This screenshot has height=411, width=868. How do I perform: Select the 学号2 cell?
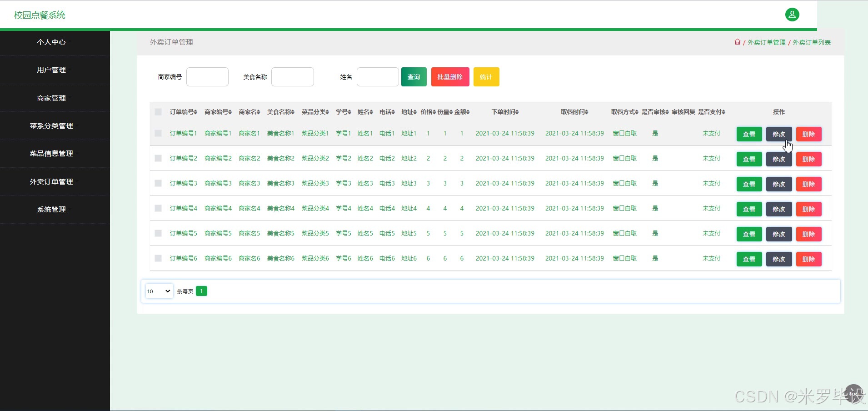click(344, 158)
